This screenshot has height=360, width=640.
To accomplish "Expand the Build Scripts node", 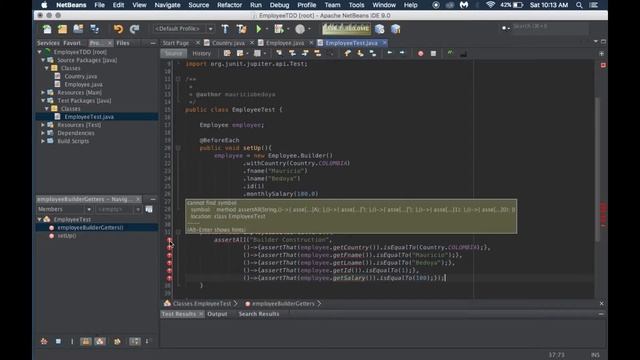I will point(43,141).
